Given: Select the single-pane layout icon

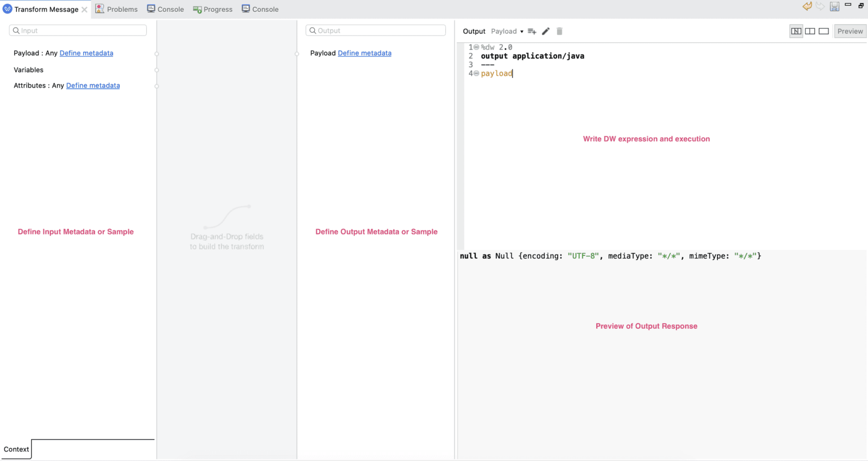Looking at the screenshot, I should (823, 31).
